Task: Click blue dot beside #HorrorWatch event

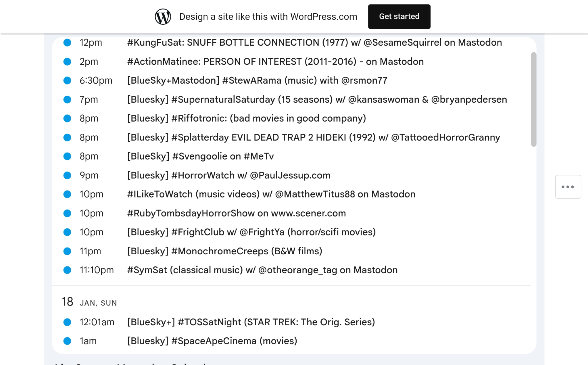Action: (x=67, y=175)
